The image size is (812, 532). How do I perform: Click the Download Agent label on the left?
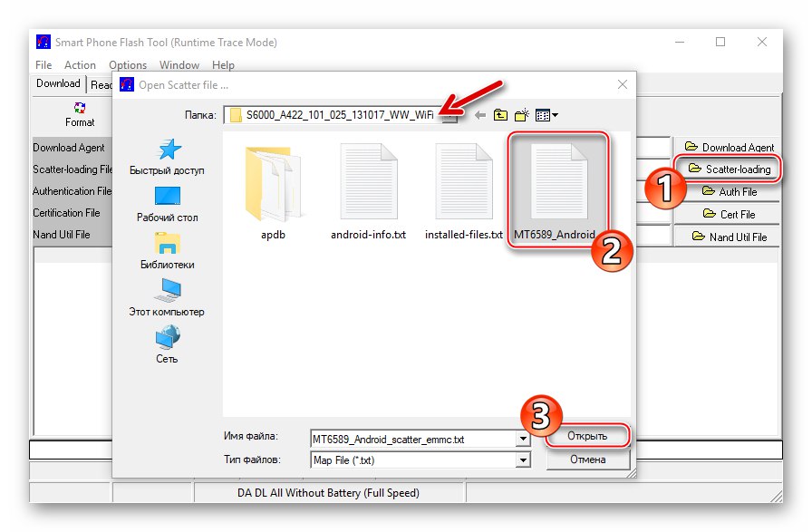pos(68,148)
